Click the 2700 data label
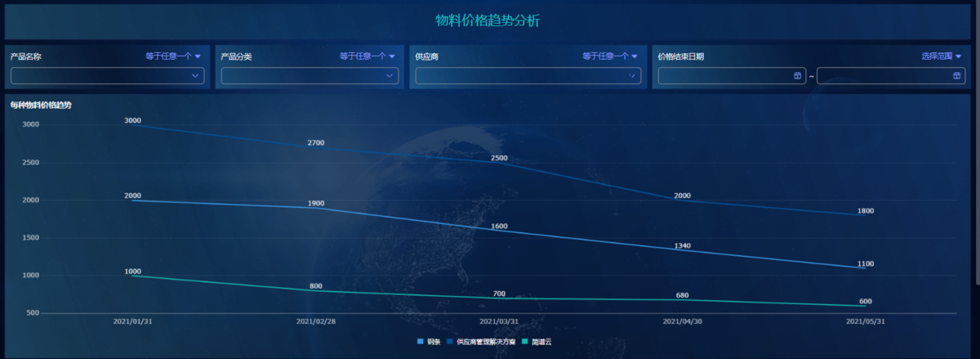The width and height of the screenshot is (980, 359). point(316,143)
